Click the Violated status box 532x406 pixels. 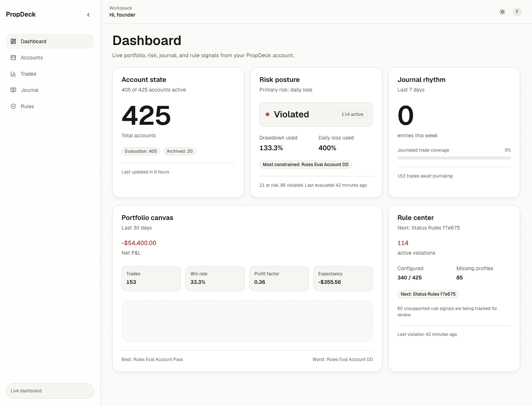point(316,114)
